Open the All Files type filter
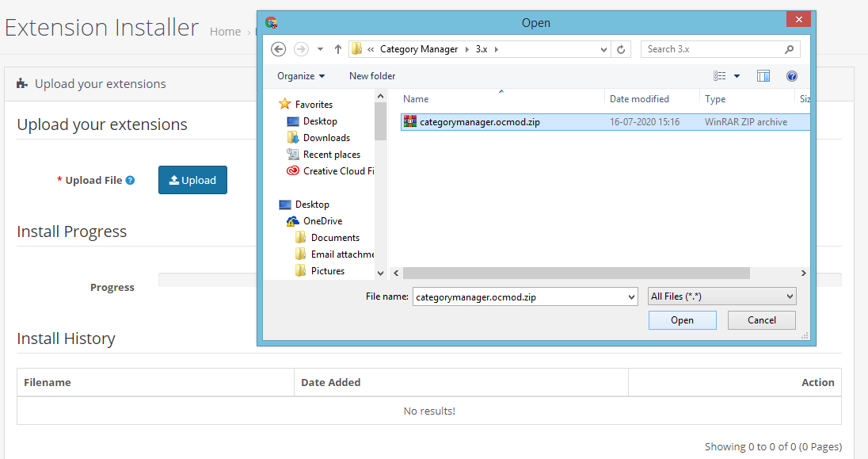The height and width of the screenshot is (459, 868). 722,296
